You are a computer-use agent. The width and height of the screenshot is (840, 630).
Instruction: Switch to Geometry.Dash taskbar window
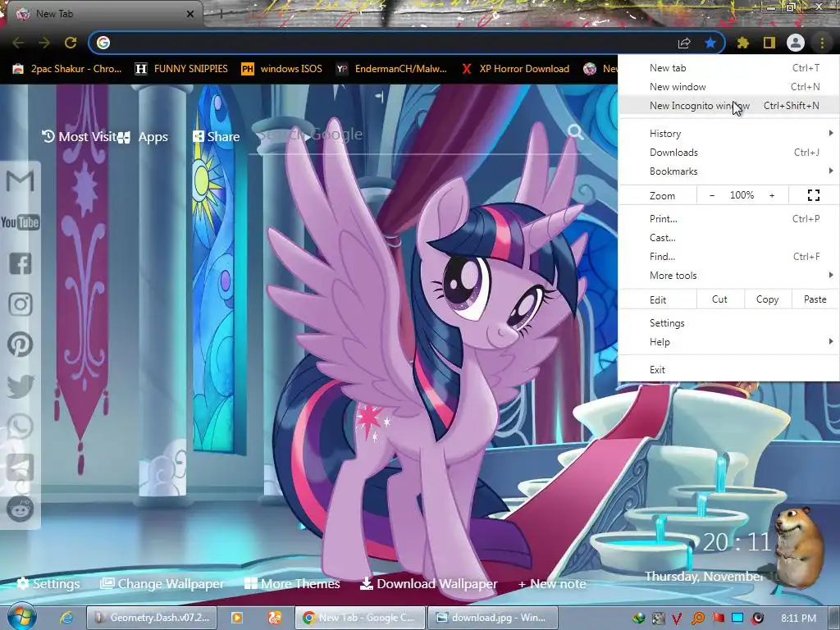[152, 618]
